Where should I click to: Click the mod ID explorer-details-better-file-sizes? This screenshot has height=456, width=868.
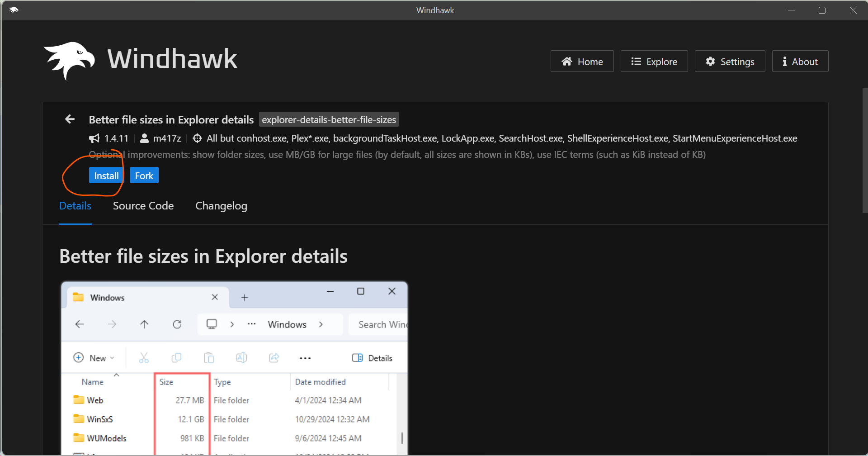(x=329, y=119)
